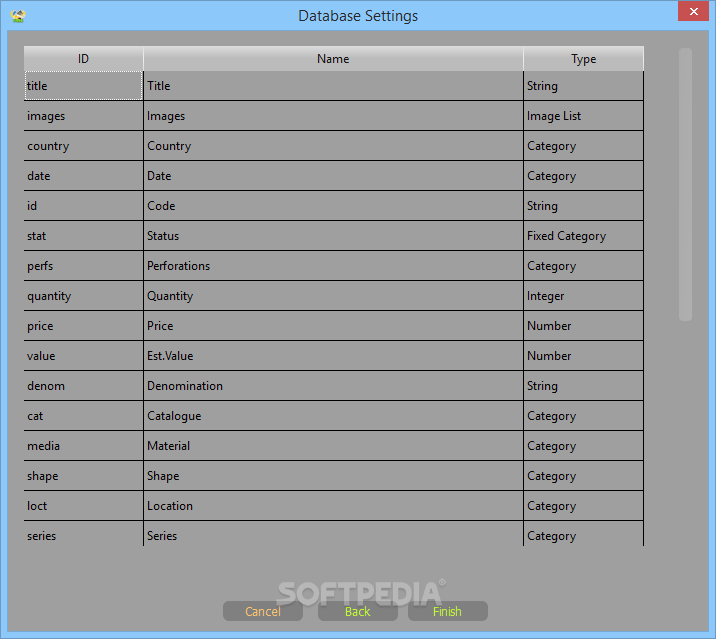Select the Type cell in price row
Screen dimensions: 716x639
[584, 326]
